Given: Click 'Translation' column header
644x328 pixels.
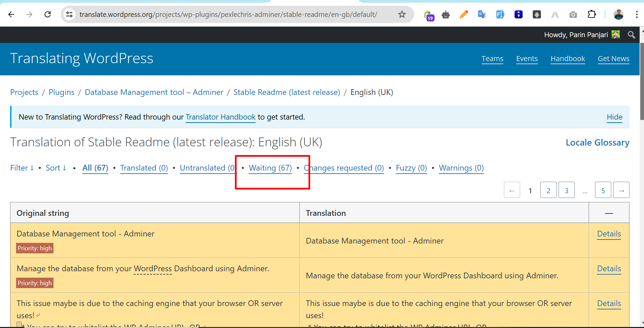Looking at the screenshot, I should [326, 213].
